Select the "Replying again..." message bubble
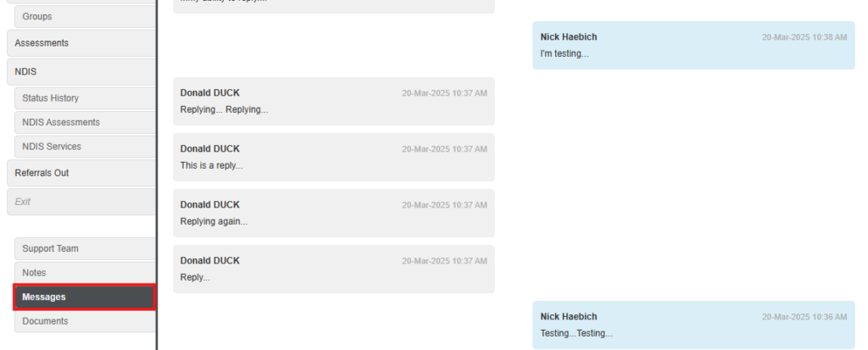This screenshot has height=350, width=868. click(x=334, y=214)
